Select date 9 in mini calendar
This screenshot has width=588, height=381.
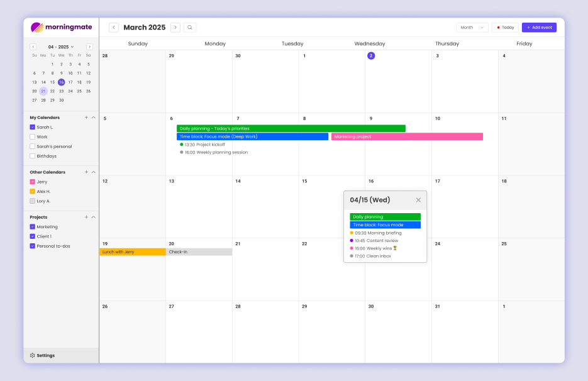62,73
